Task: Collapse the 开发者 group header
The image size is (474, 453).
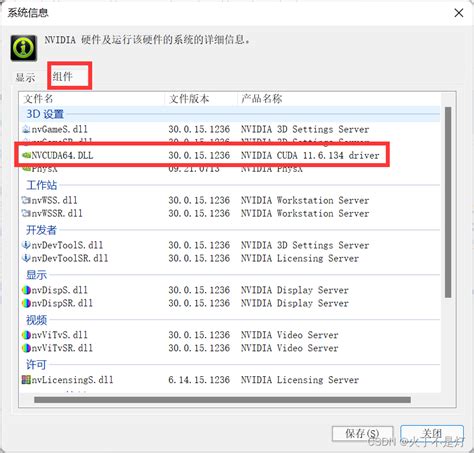Action: click(x=42, y=230)
